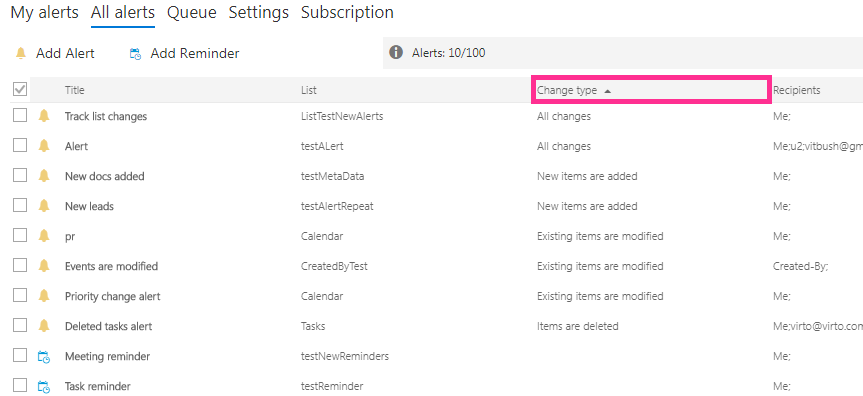Image resolution: width=863 pixels, height=396 pixels.
Task: Click bell icon of New docs added
Action: click(x=44, y=176)
